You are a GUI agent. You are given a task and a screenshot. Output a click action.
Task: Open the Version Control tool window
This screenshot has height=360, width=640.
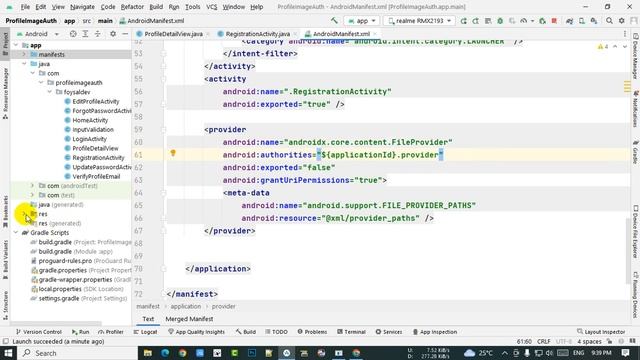point(38,332)
